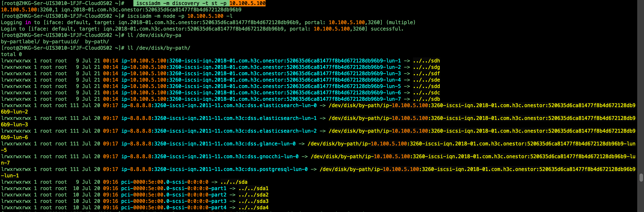Click the '09:17' timestamp on the glance row

coord(111,144)
